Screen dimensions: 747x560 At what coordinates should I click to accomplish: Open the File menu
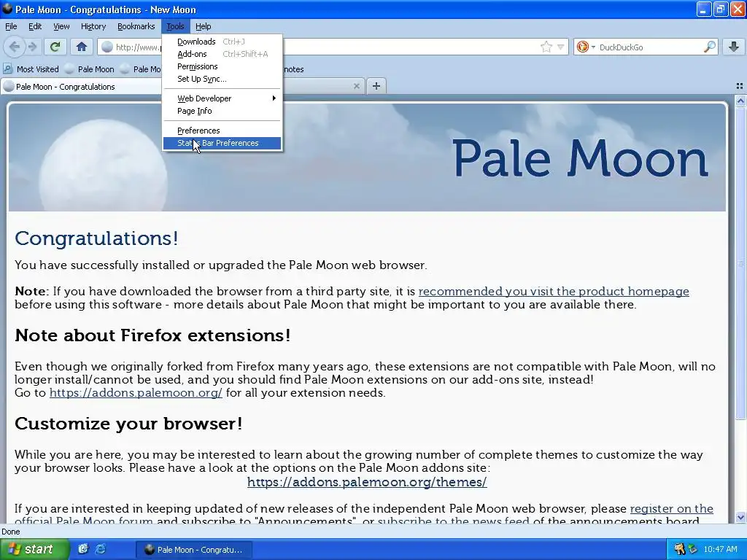point(11,26)
